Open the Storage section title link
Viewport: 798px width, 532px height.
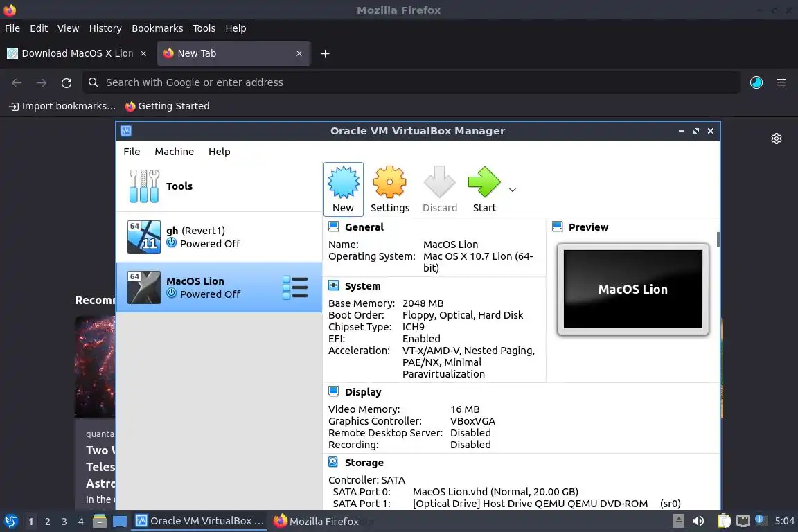364,463
